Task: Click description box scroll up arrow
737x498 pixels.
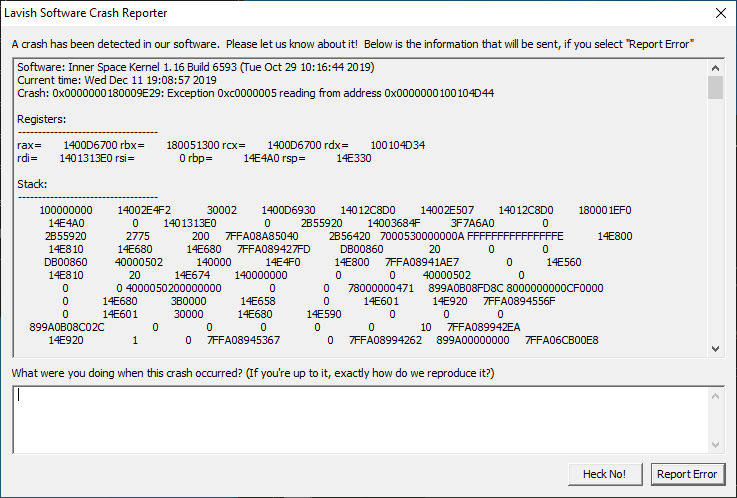Action: [x=715, y=396]
